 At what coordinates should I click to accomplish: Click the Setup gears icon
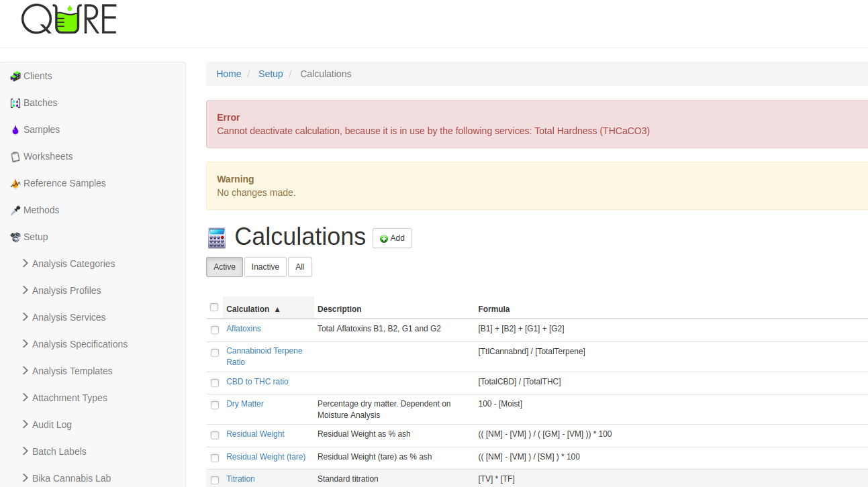click(15, 237)
